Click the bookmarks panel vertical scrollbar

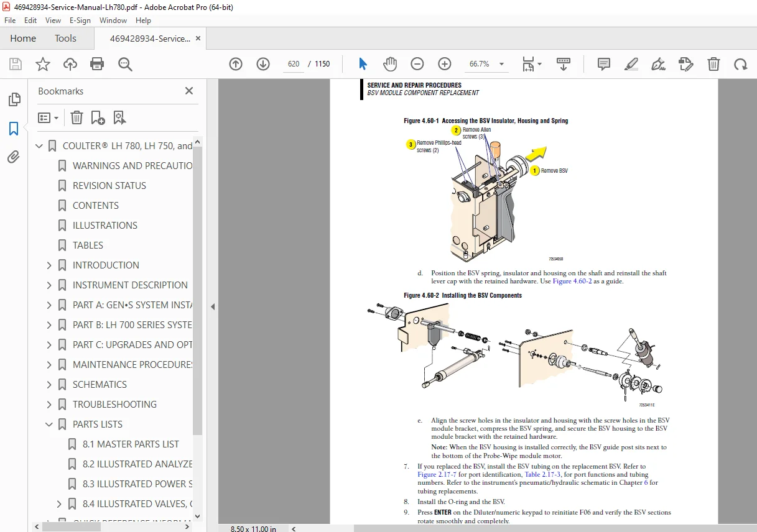(x=198, y=292)
